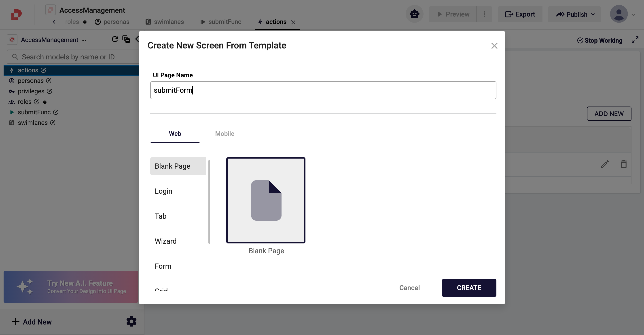Close the actions tab
This screenshot has height=335, width=644.
click(x=293, y=23)
